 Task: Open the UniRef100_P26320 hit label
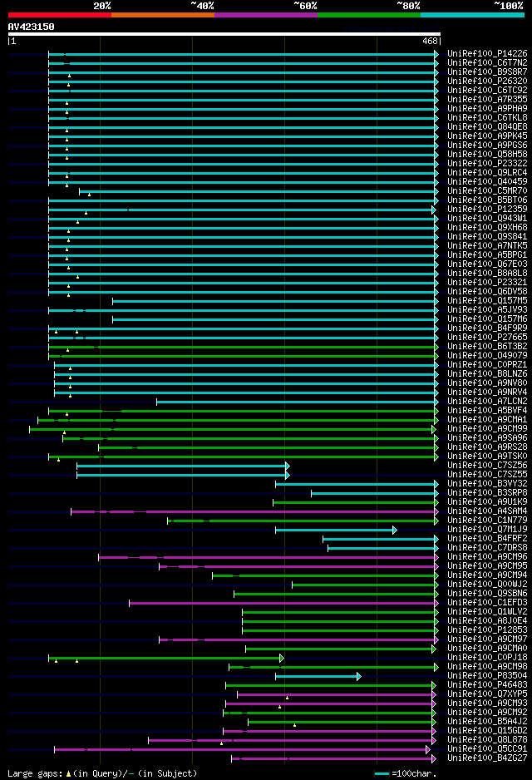coord(487,81)
